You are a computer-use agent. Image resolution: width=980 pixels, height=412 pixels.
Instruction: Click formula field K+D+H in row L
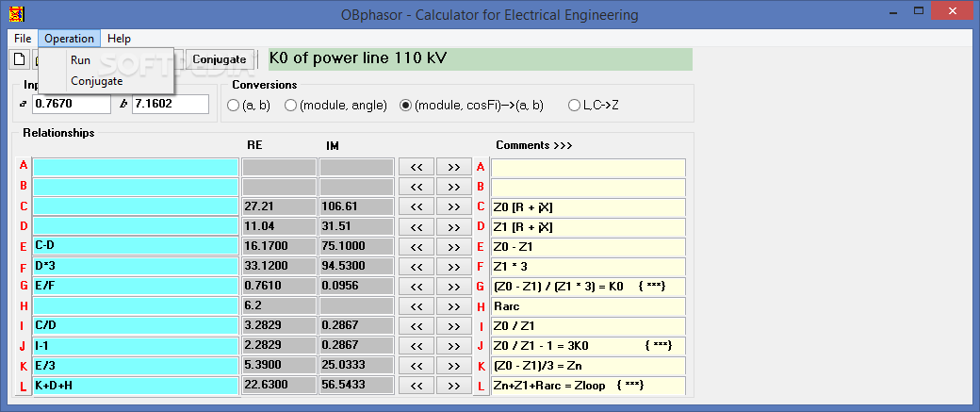pos(136,386)
